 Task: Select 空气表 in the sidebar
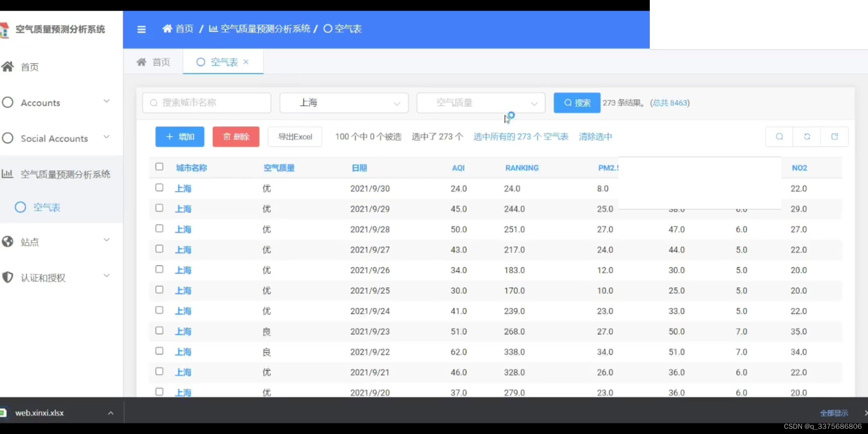click(47, 207)
